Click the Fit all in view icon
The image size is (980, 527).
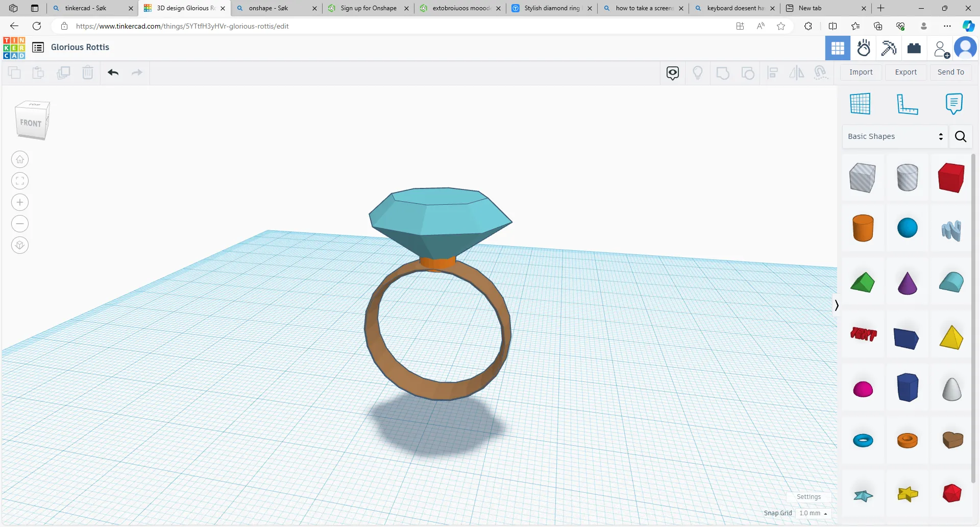click(x=20, y=181)
